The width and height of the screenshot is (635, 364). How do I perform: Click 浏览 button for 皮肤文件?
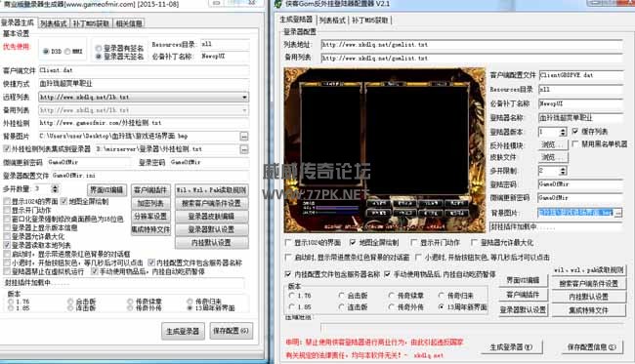click(553, 157)
